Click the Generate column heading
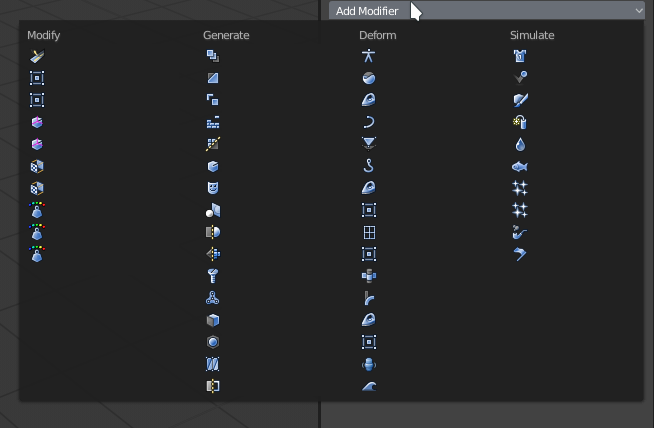The width and height of the screenshot is (654, 428). [226, 35]
